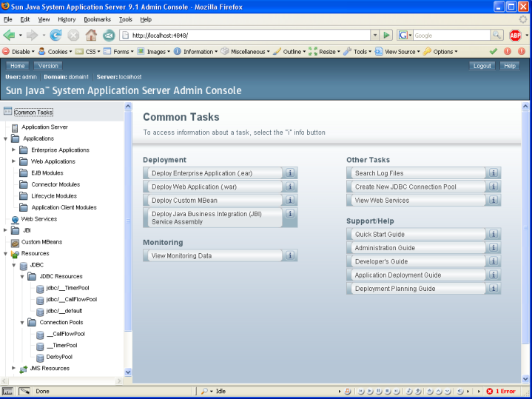Click the Adblock Plus ABP icon
The image size is (532, 399).
(515, 35)
